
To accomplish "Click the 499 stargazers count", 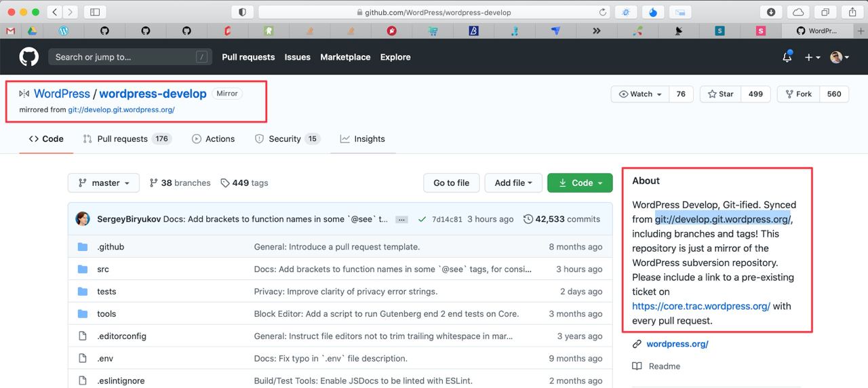I will click(755, 94).
